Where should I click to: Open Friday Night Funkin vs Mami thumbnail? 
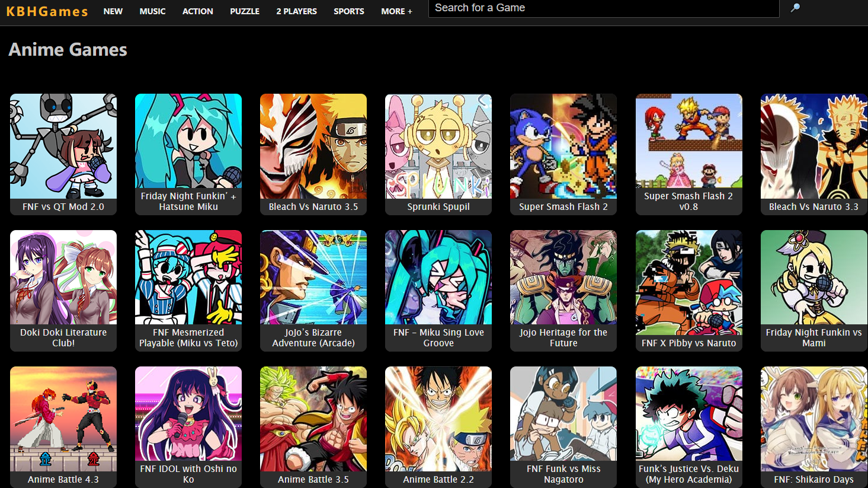pos(814,278)
